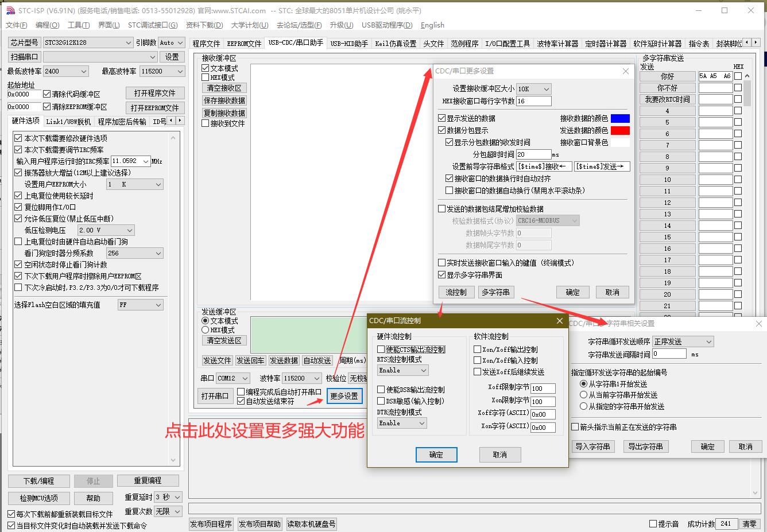Open the 芯片型号 STC32G12K128 dropdown
767x532 pixels.
point(129,42)
